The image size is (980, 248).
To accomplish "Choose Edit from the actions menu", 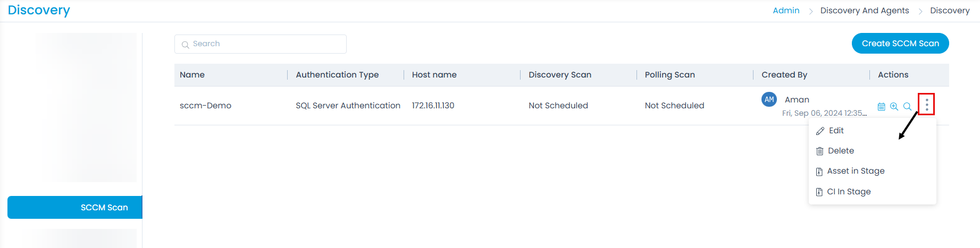I will click(x=836, y=131).
